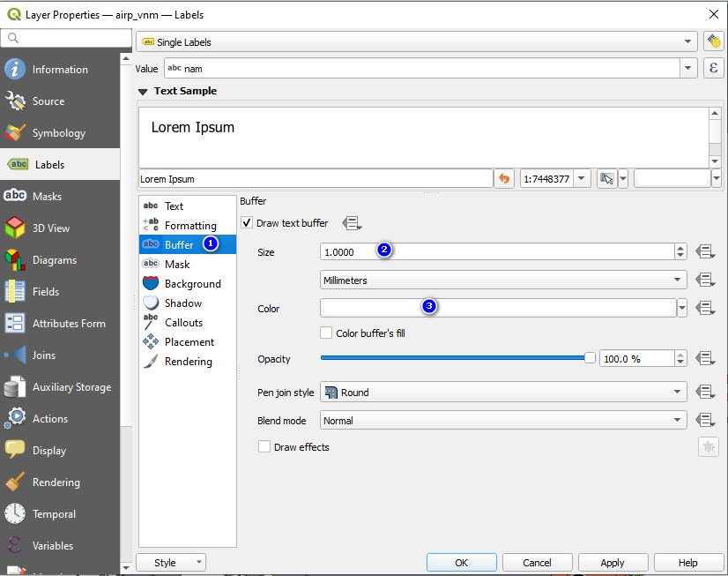Click the OK button

462,563
